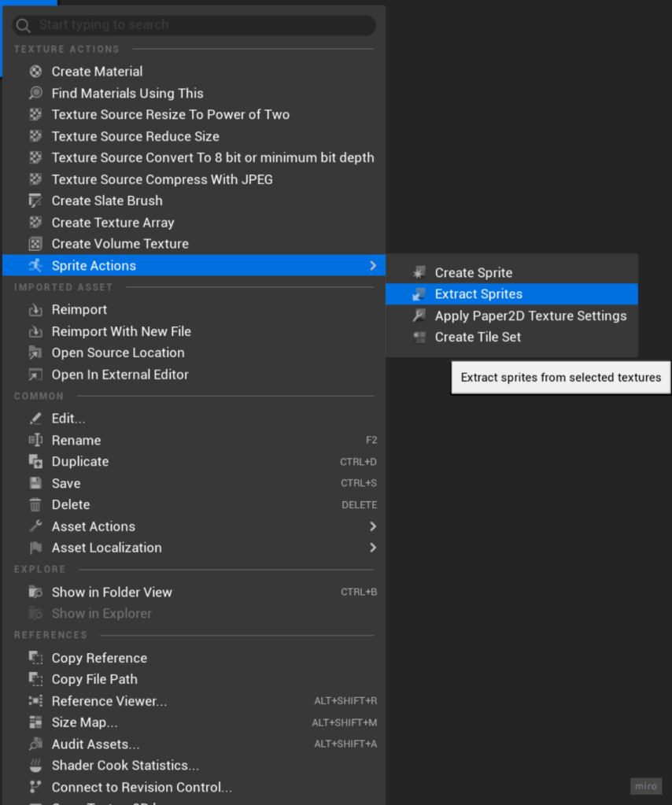Click the Create Tile Set icon

coord(419,338)
